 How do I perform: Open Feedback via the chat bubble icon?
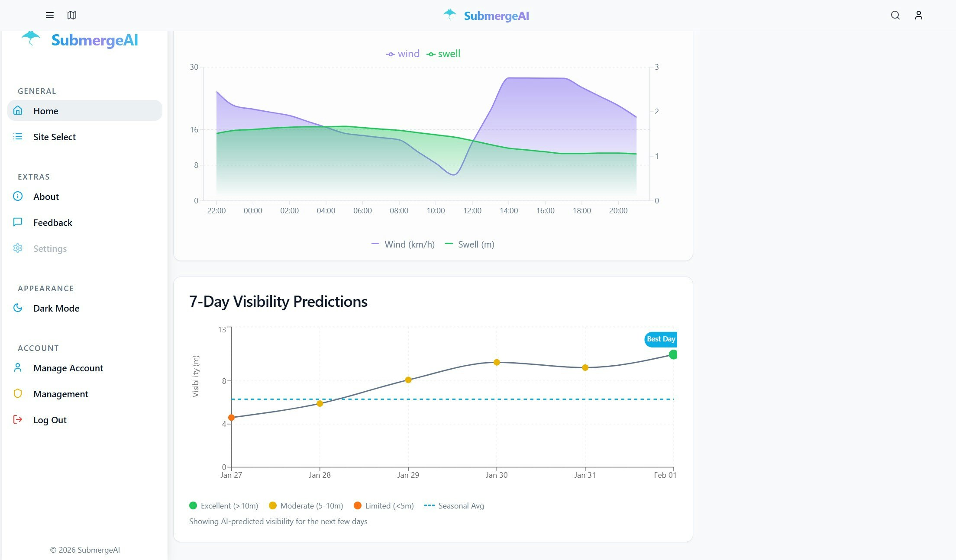[x=18, y=222]
